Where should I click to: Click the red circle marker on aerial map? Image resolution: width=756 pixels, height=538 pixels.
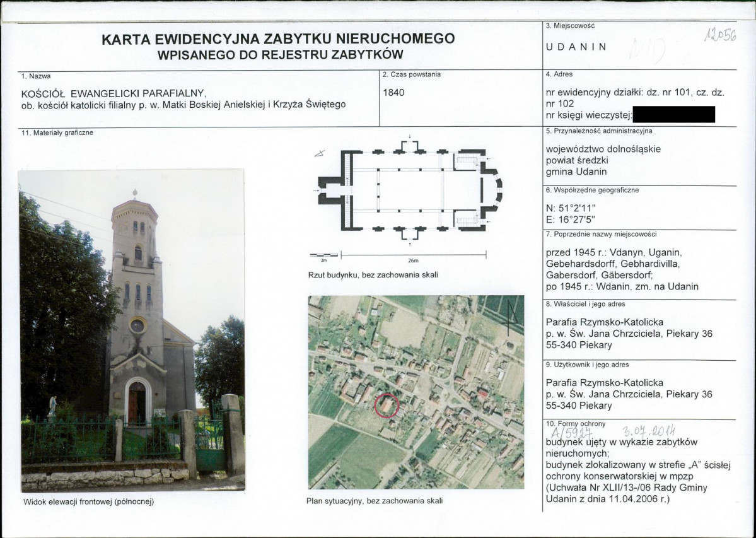coord(387,406)
